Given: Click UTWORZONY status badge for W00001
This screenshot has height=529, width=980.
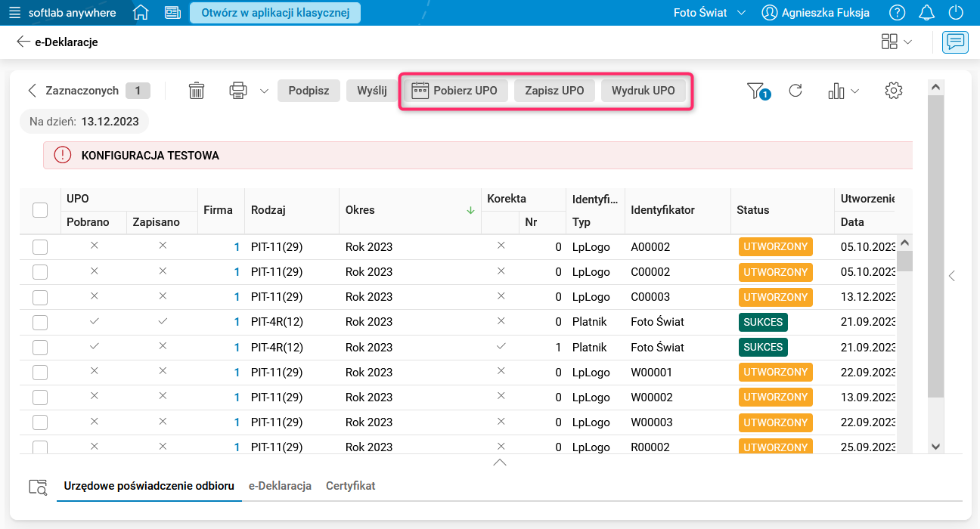Looking at the screenshot, I should click(x=775, y=372).
